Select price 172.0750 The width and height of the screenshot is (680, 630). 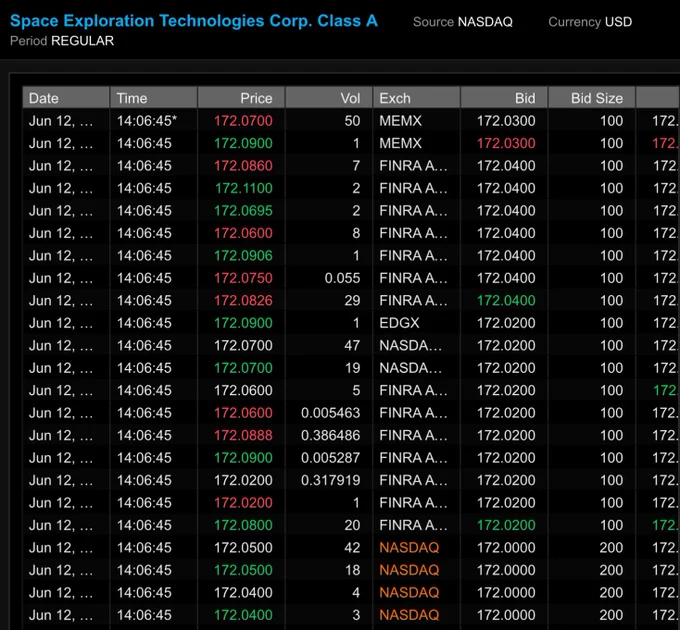[243, 278]
